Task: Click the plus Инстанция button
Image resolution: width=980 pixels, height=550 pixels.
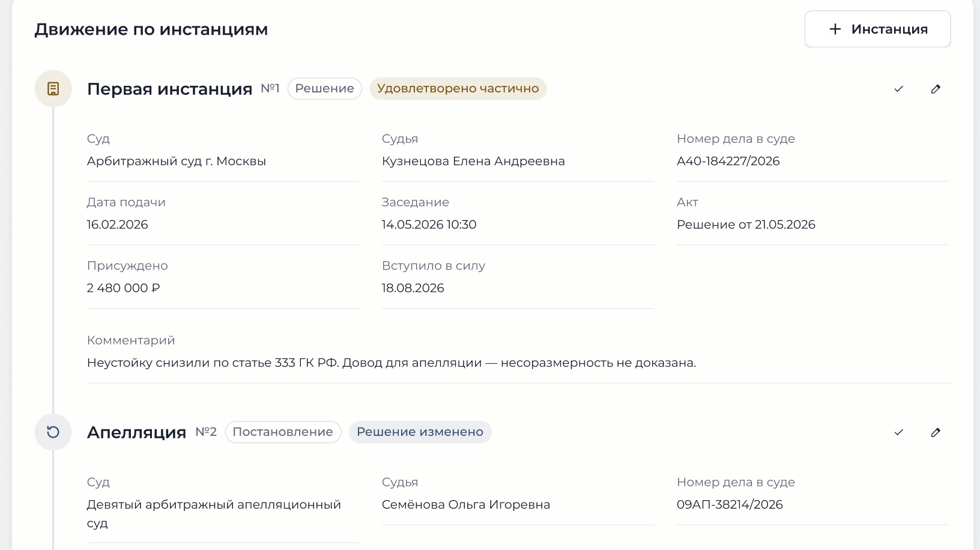Action: click(877, 29)
